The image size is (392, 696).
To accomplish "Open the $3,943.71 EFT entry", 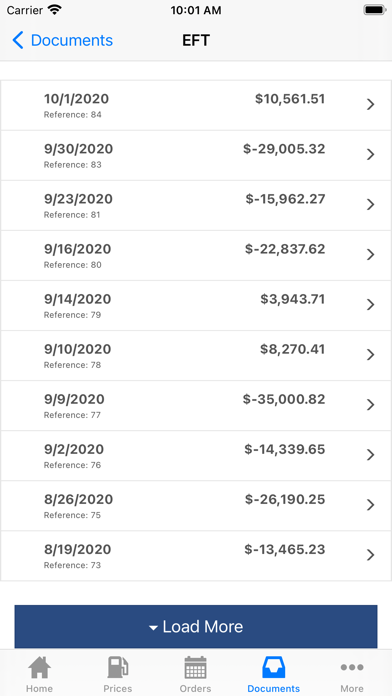I will (196, 305).
